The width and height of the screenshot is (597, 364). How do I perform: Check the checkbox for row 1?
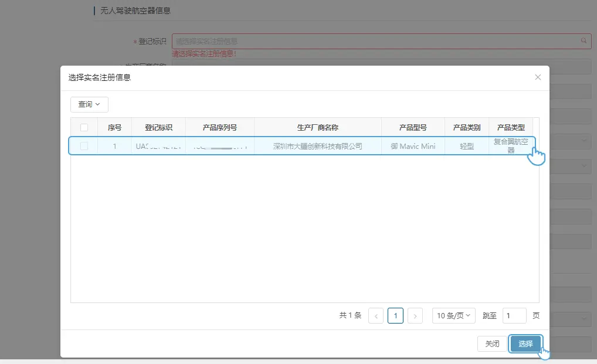point(83,146)
